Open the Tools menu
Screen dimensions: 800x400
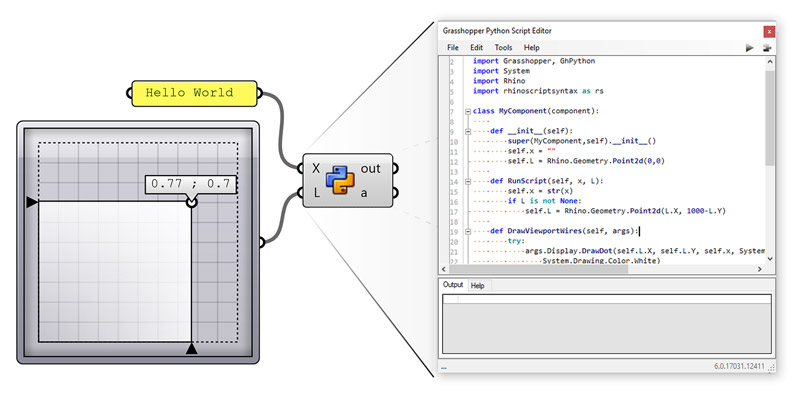503,47
